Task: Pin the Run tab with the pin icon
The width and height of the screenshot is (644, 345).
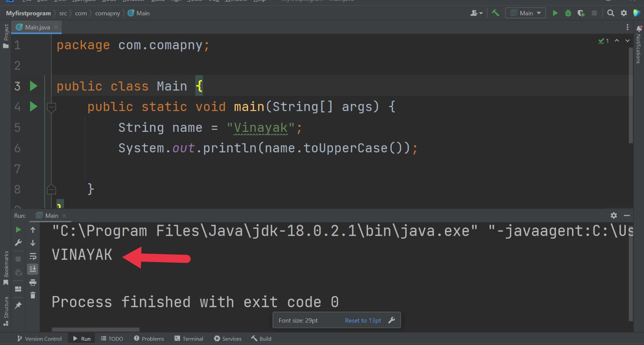Action: (18, 306)
